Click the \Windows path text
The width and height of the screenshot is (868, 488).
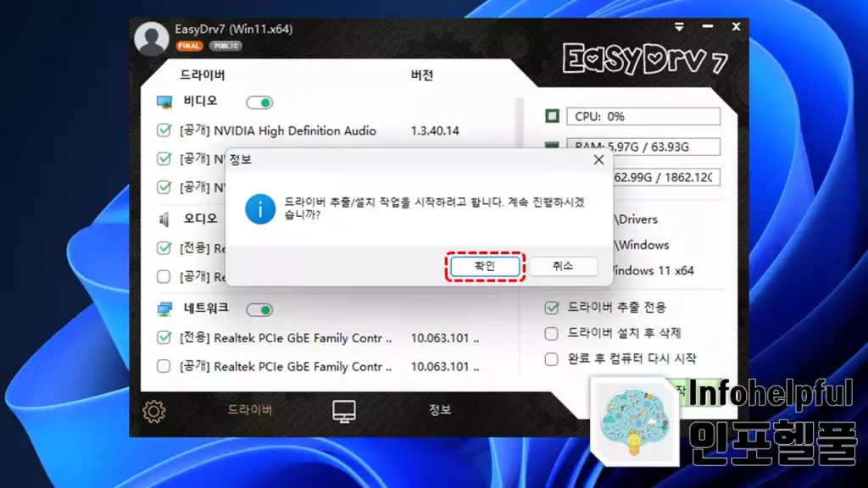point(641,245)
